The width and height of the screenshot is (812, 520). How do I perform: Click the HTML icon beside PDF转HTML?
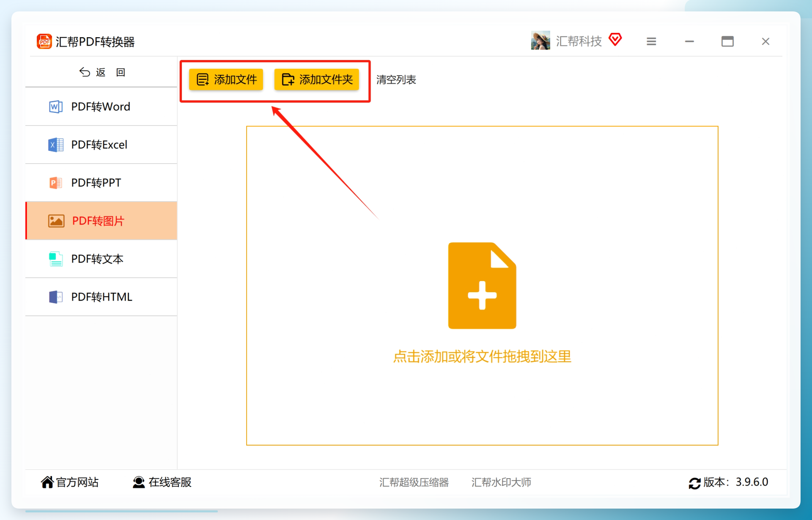[56, 297]
